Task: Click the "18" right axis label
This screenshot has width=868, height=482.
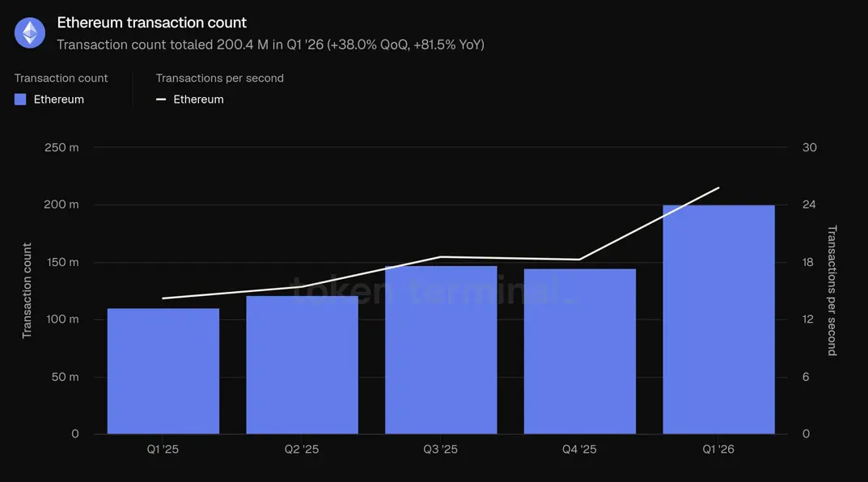Action: (808, 262)
